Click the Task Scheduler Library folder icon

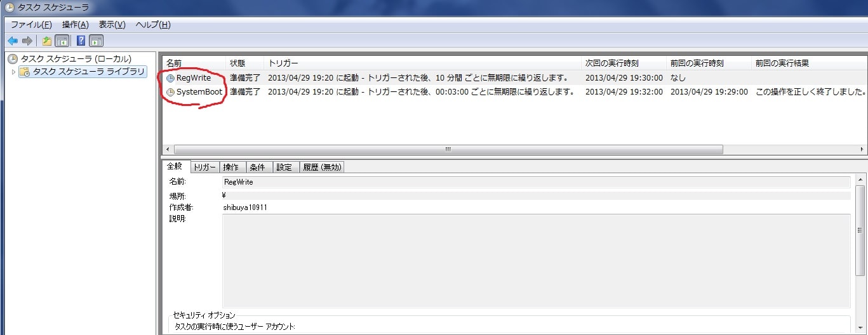click(x=24, y=72)
